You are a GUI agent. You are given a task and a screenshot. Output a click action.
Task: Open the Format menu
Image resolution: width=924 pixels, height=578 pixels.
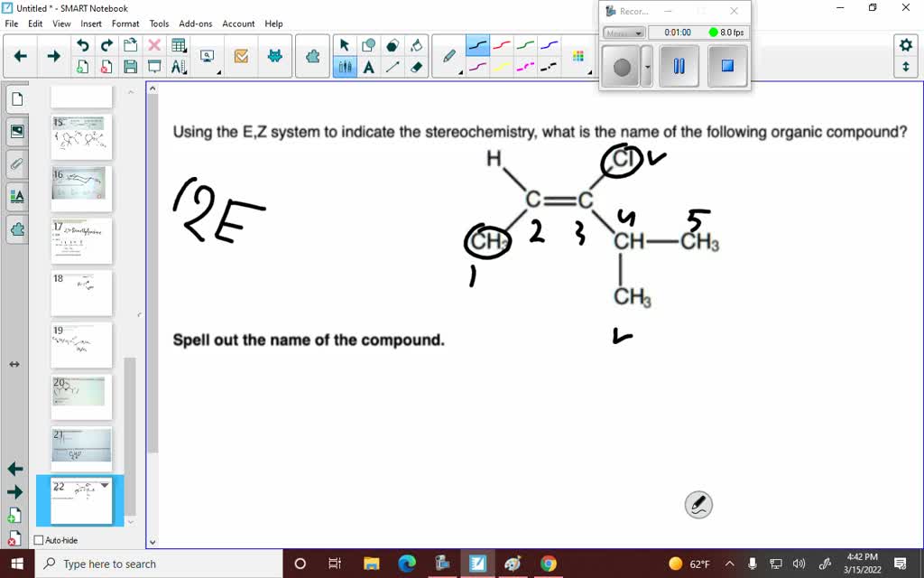click(125, 23)
